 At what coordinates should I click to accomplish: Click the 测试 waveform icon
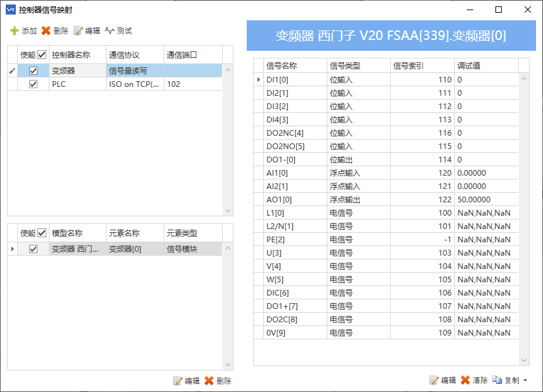(x=110, y=31)
